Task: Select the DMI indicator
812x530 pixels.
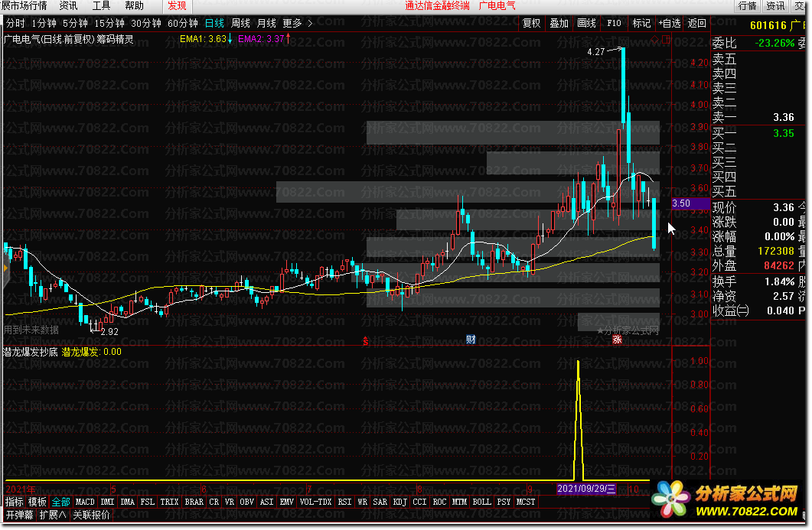Action: click(107, 502)
